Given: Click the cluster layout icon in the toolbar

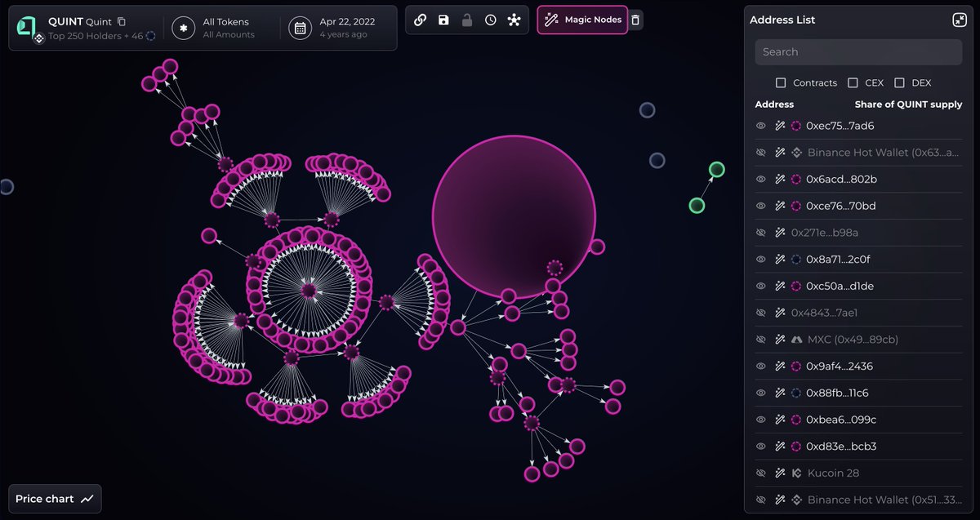Looking at the screenshot, I should pyautogui.click(x=514, y=20).
